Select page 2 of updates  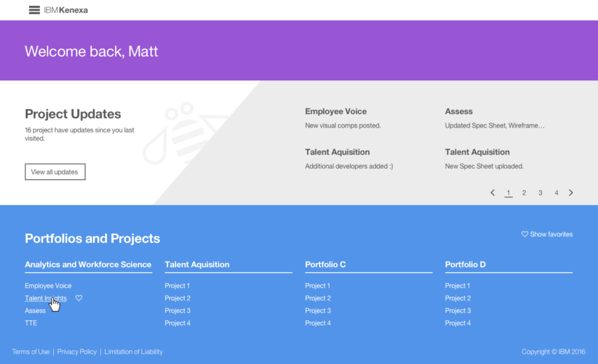(524, 193)
